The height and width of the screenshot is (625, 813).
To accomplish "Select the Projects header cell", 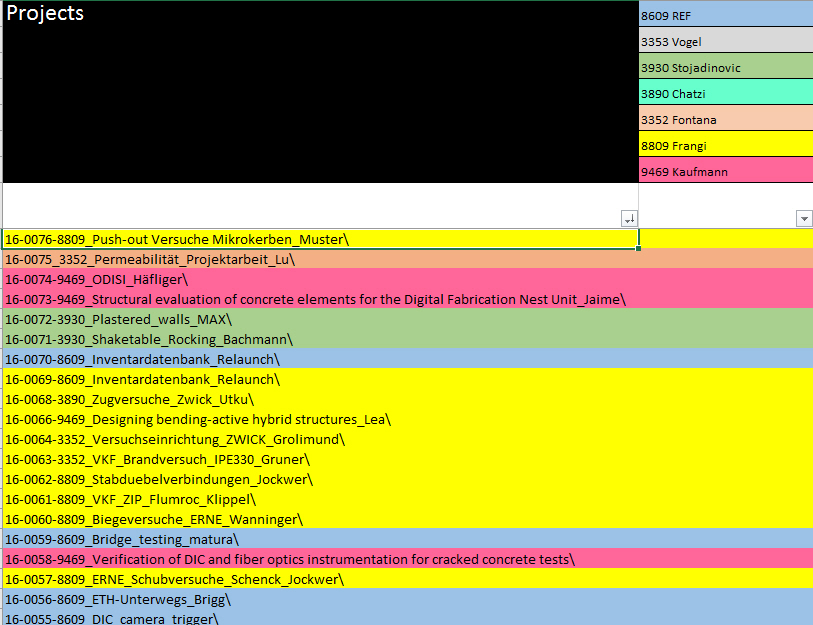I will [x=320, y=92].
